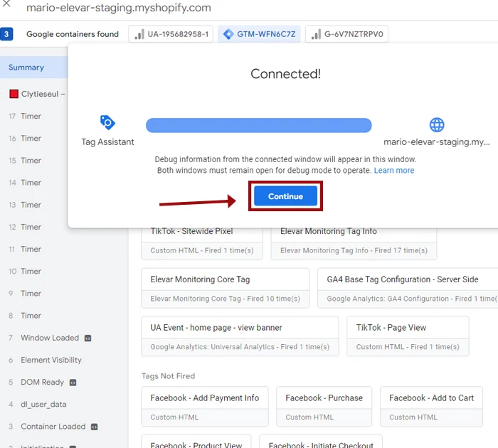The width and height of the screenshot is (498, 448).
Task: Click the blue containers count badge 3
Action: (6, 34)
